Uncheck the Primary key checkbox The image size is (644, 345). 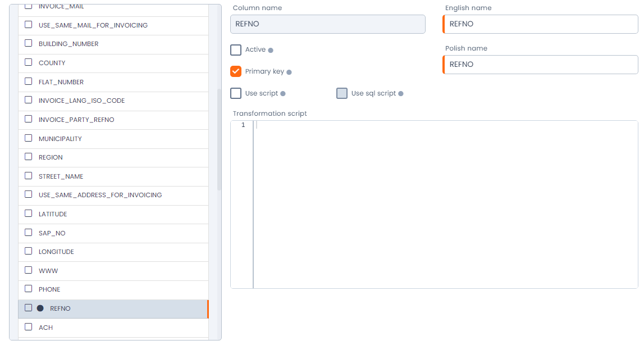tap(236, 72)
